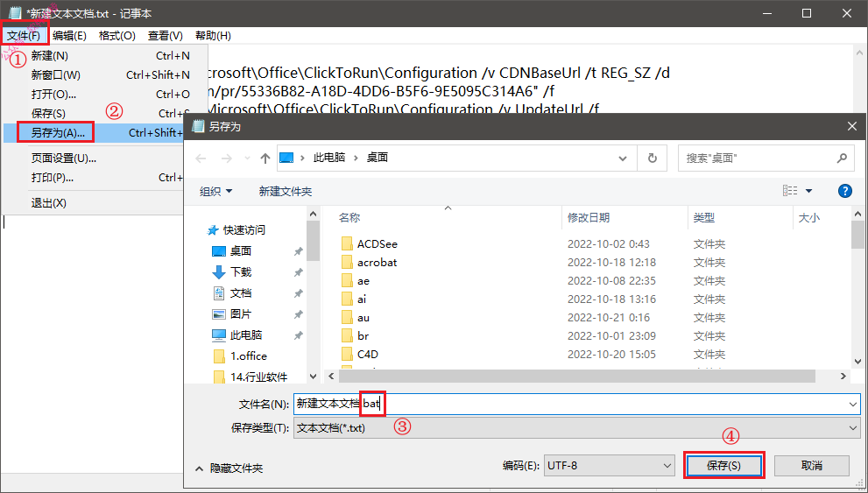
Task: Click the search magnifier icon
Action: [842, 158]
